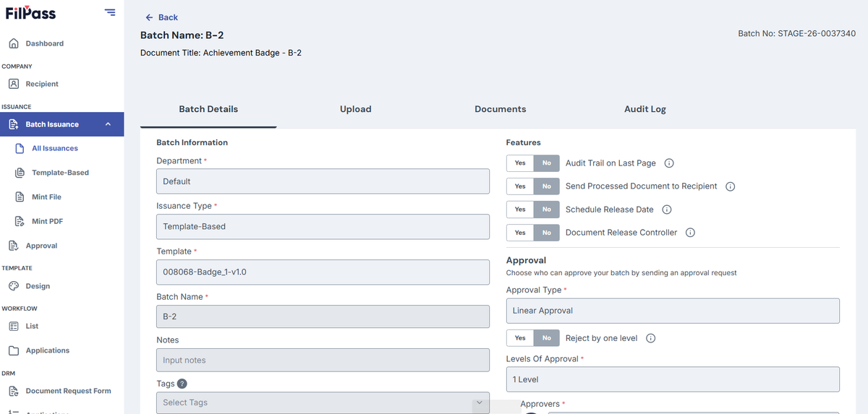Screen dimensions: 868x414
Task: Click the All Issuances file icon
Action: point(20,148)
